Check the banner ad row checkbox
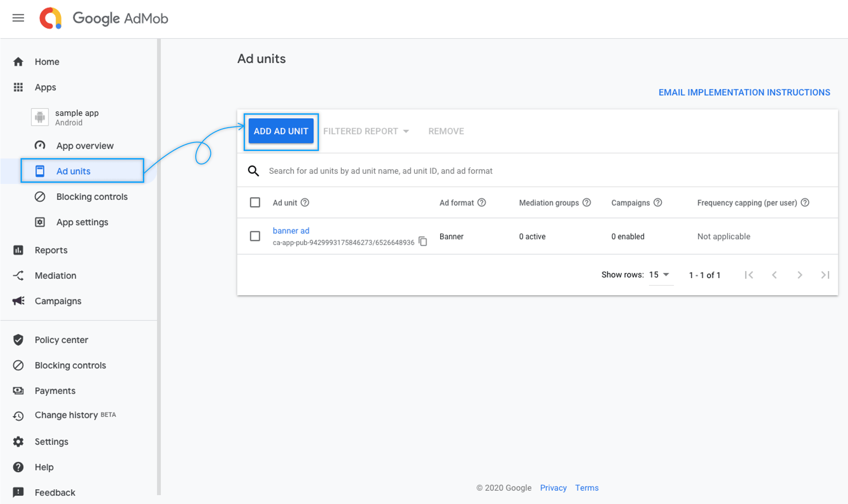 point(255,236)
